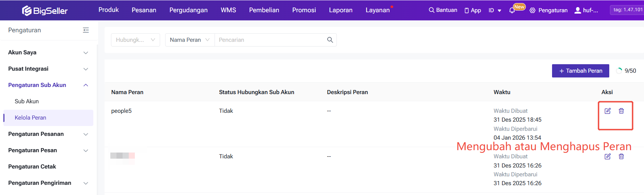Delete the people5 role using trash icon

621,111
